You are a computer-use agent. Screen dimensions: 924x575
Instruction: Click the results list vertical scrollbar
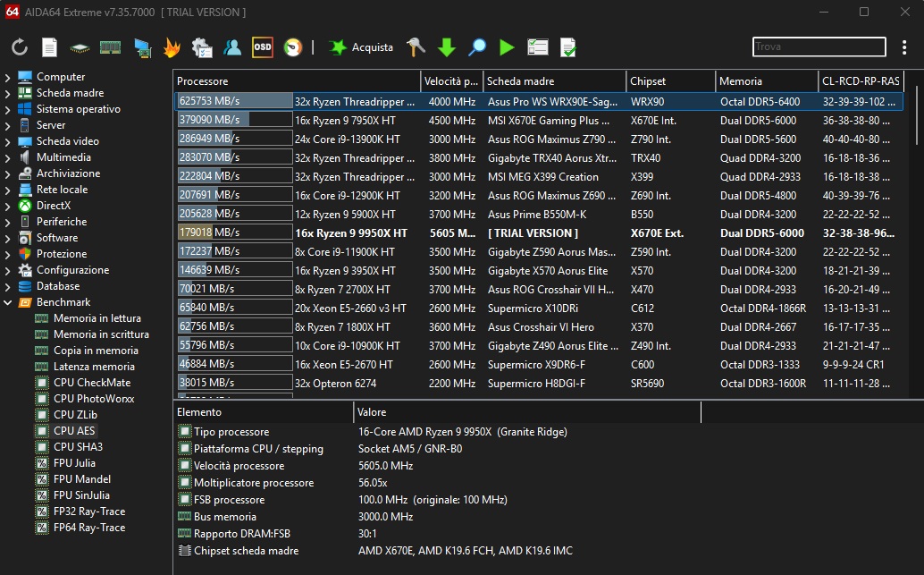[x=917, y=115]
